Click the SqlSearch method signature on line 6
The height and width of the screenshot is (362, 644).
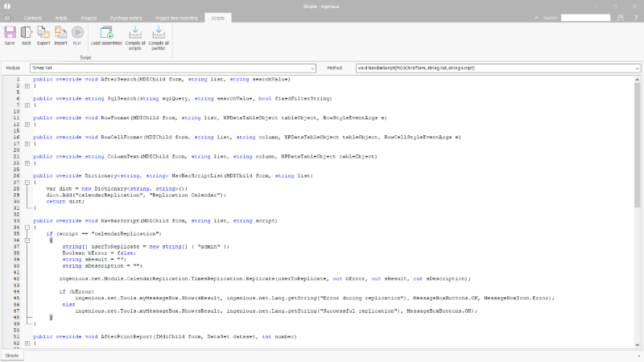(x=183, y=98)
